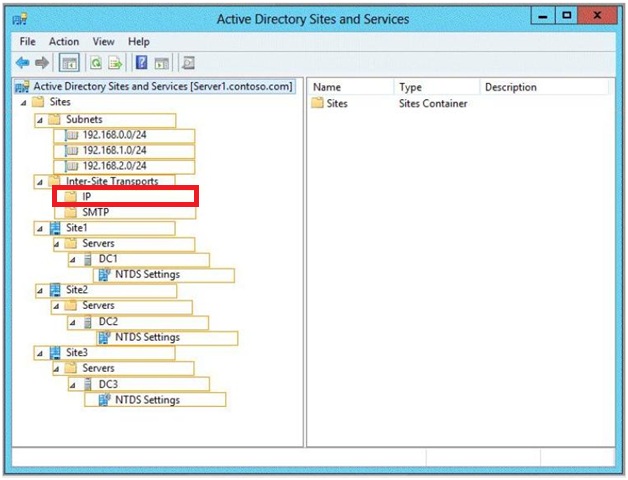Collapse Servers node under Site3

coord(56,369)
